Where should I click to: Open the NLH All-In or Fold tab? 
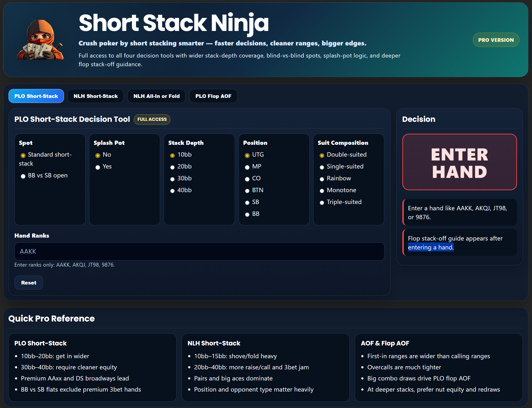pos(156,96)
